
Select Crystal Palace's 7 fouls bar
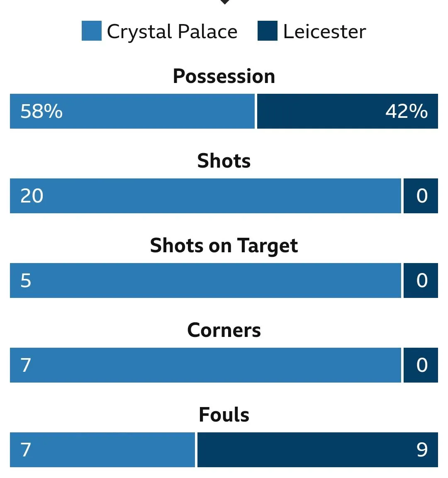pyautogui.click(x=102, y=450)
